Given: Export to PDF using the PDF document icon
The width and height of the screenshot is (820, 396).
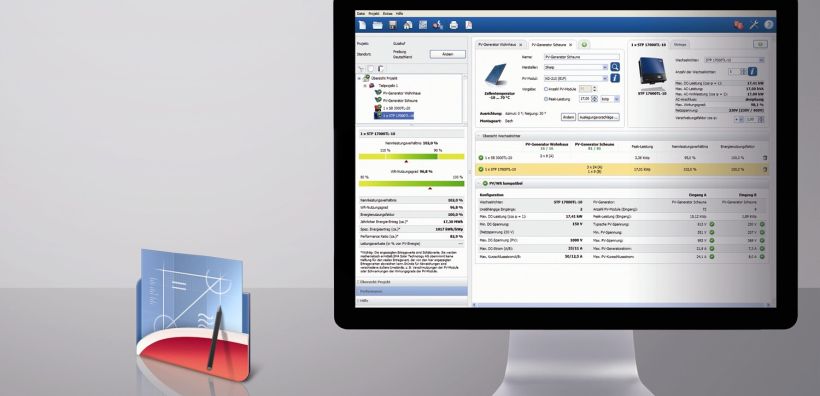Looking at the screenshot, I should click(x=469, y=25).
